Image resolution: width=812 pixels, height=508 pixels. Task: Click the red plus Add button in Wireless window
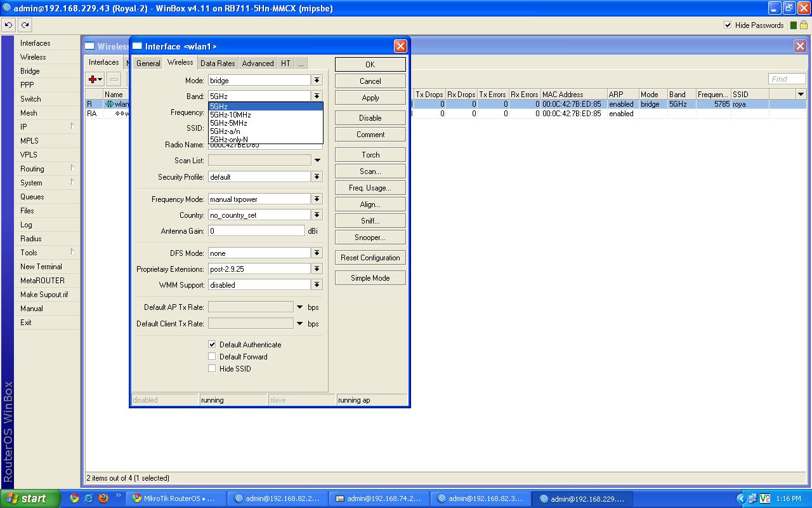(x=96, y=79)
